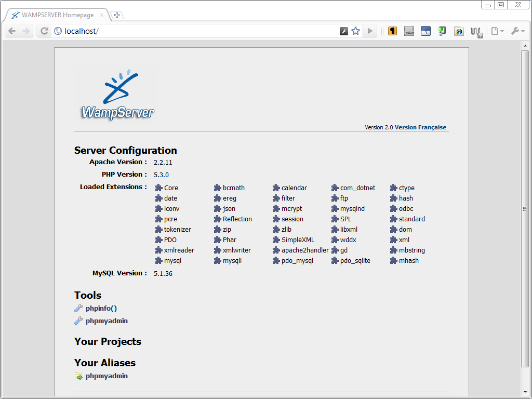Click the extension name mysqlnd
The height and width of the screenshot is (399, 532).
tap(353, 209)
